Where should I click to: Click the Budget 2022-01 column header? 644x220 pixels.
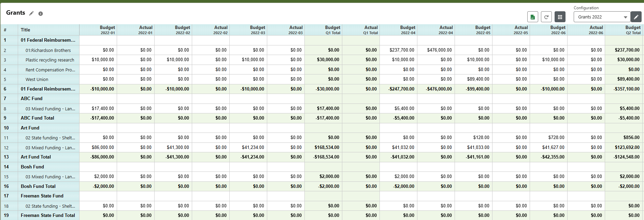[x=98, y=30]
